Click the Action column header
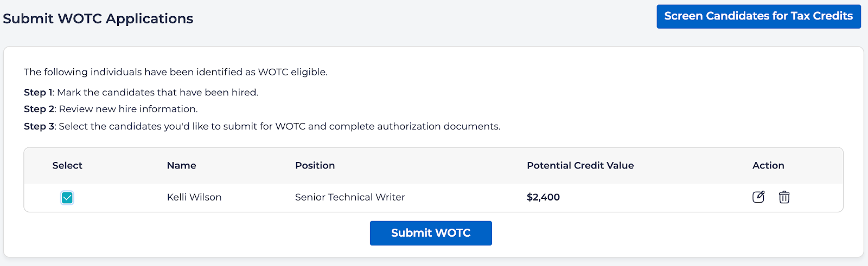868x266 pixels. pyautogui.click(x=768, y=165)
